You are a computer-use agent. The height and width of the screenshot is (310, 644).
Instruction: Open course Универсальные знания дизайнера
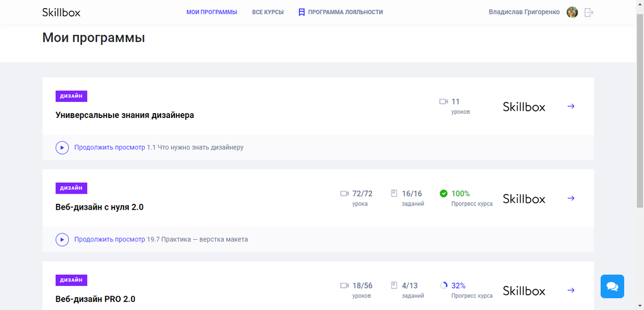click(125, 115)
